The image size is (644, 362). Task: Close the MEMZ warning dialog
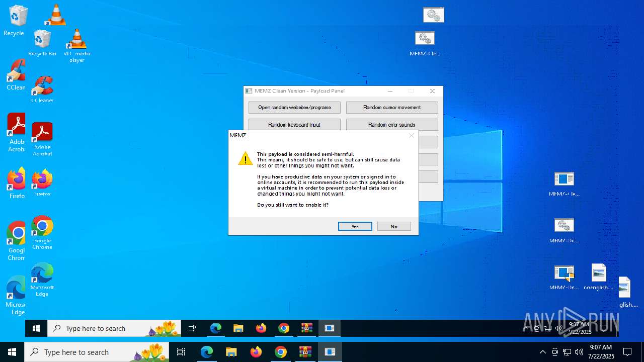coord(412,135)
